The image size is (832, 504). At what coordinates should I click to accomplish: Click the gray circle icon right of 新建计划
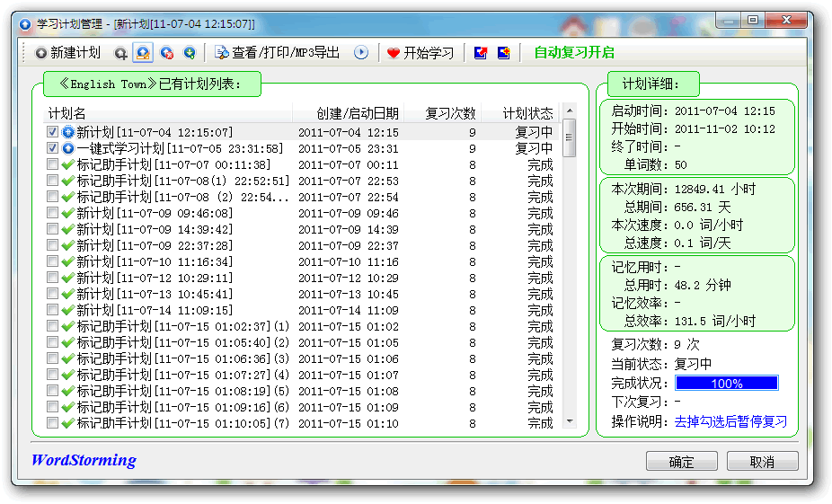click(x=120, y=53)
